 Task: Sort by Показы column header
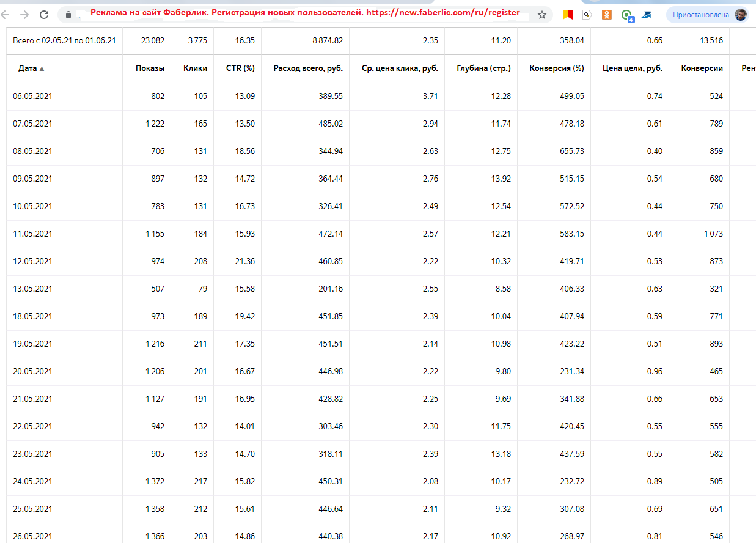150,68
